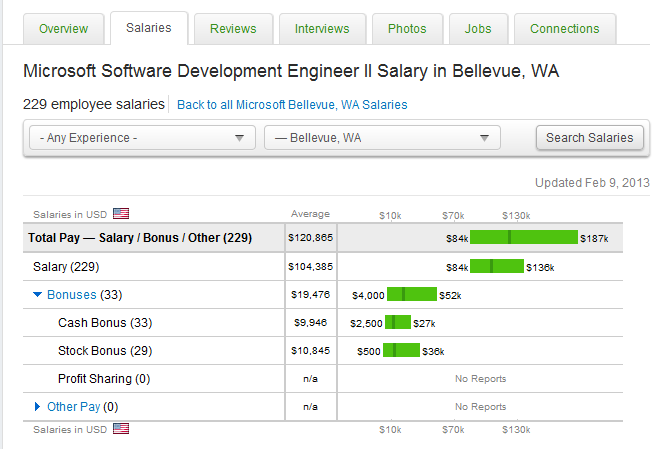This screenshot has height=449, width=663.
Task: Click the Profit Sharing (0) row label
Action: [x=104, y=379]
